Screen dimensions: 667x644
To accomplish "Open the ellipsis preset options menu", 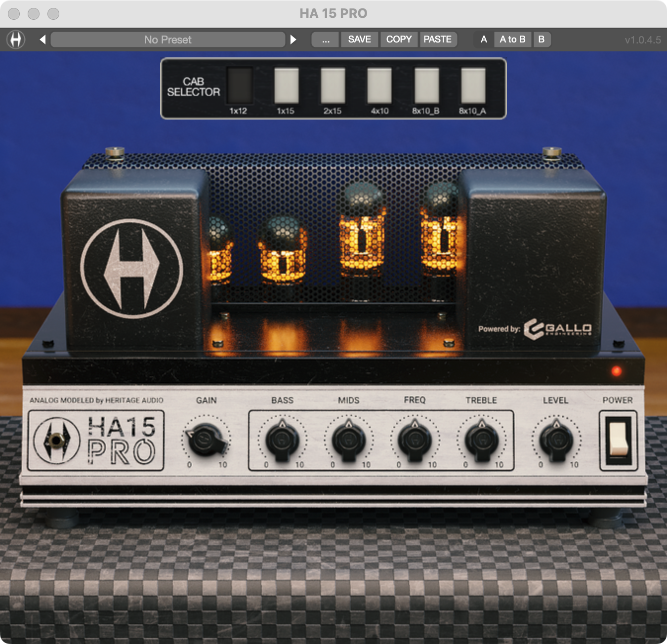I will click(x=326, y=40).
